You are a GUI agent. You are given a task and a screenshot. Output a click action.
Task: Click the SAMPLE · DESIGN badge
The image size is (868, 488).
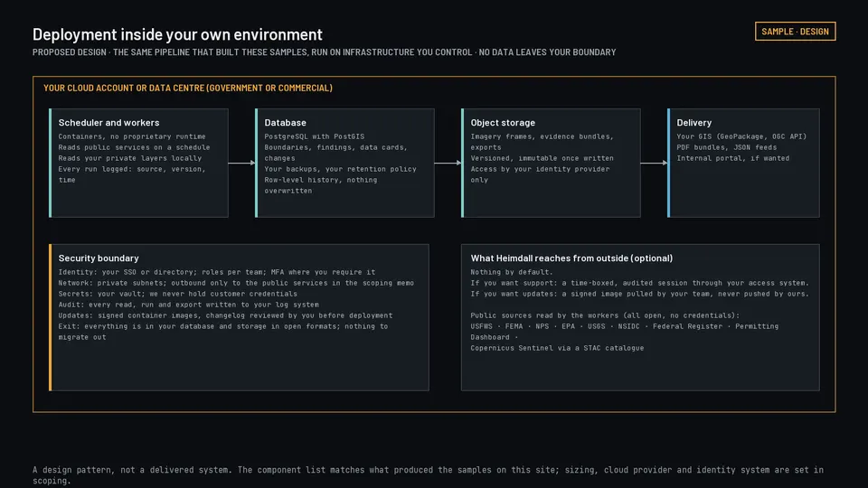(795, 32)
